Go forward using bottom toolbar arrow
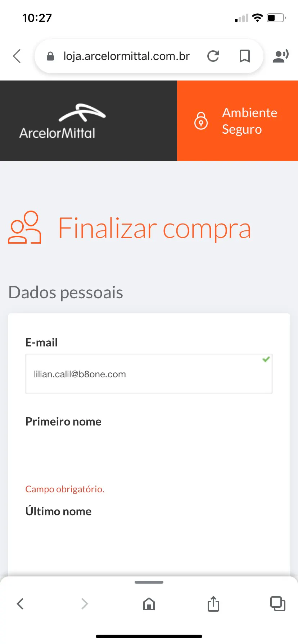Screen dimensions: 298x644 [x=85, y=604]
